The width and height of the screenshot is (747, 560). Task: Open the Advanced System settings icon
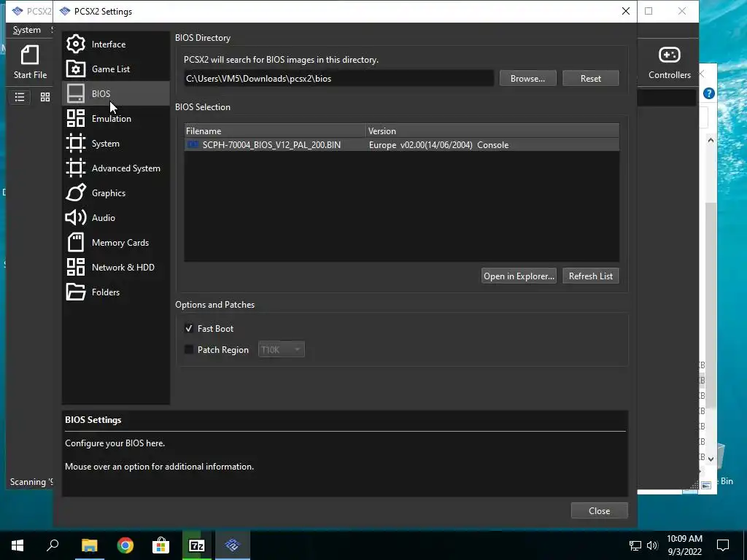[76, 168]
